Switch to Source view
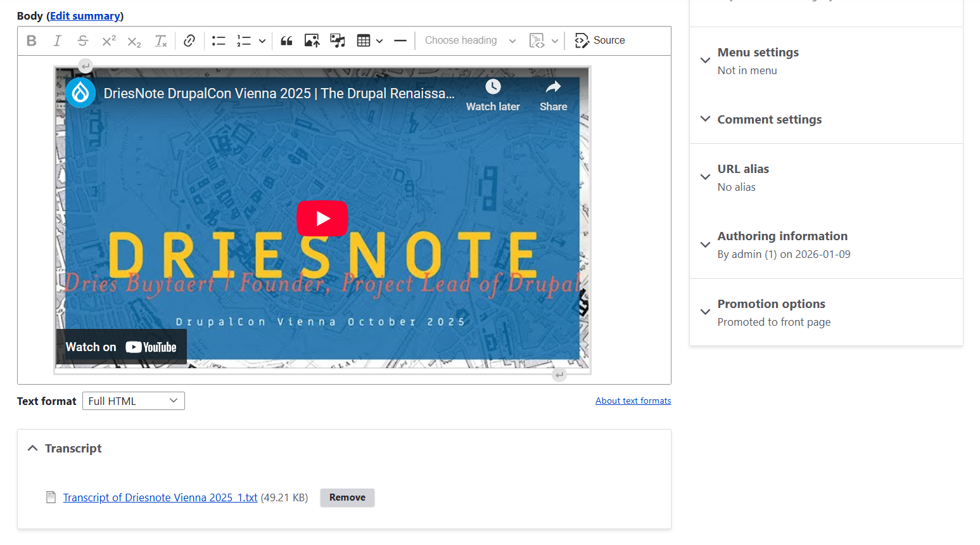The width and height of the screenshot is (980, 545). [x=599, y=41]
